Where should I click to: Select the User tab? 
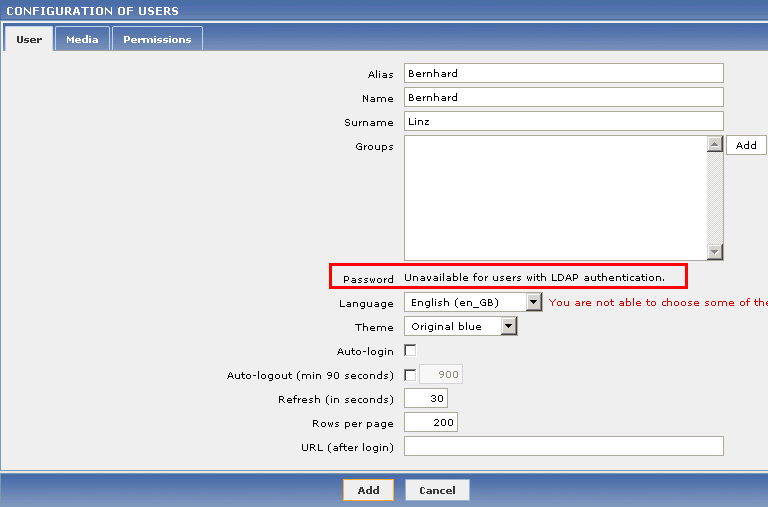click(x=29, y=39)
